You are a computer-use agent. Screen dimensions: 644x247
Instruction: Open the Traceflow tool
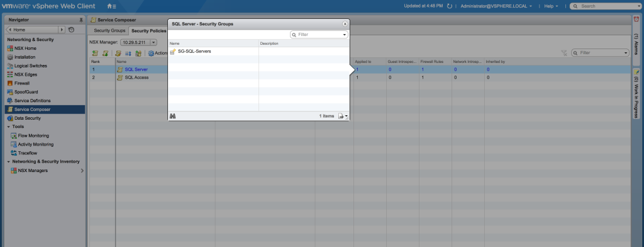[28, 153]
